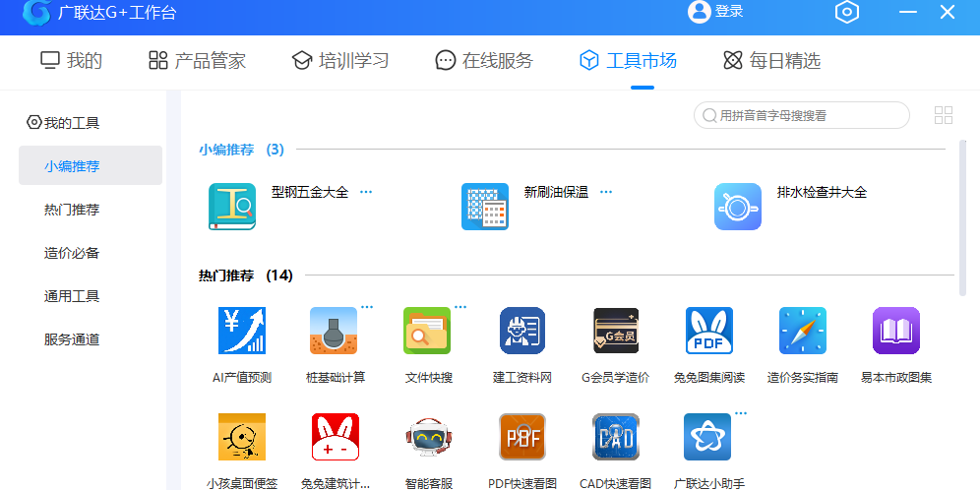
Task: Launch the 兔兔建筑计算 rabbit icon
Action: click(335, 437)
